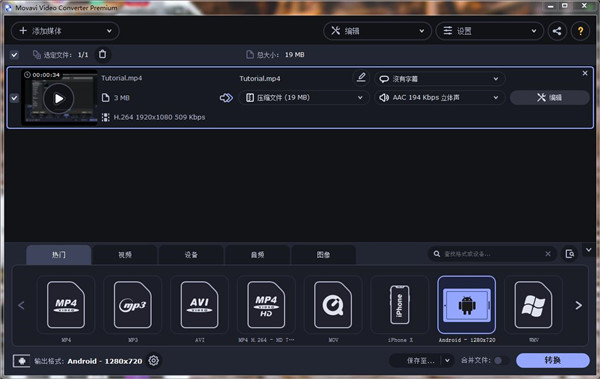Open the Save to dropdown arrow

coord(447,360)
